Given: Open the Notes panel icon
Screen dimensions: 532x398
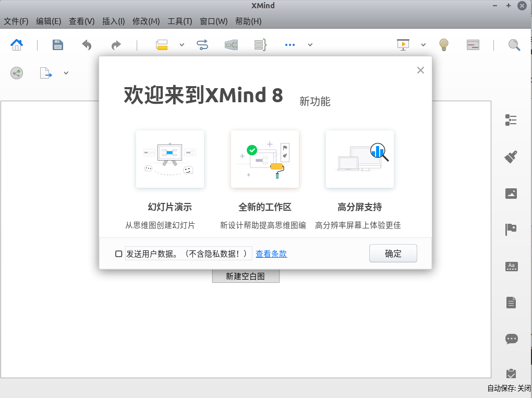Looking at the screenshot, I should 511,303.
